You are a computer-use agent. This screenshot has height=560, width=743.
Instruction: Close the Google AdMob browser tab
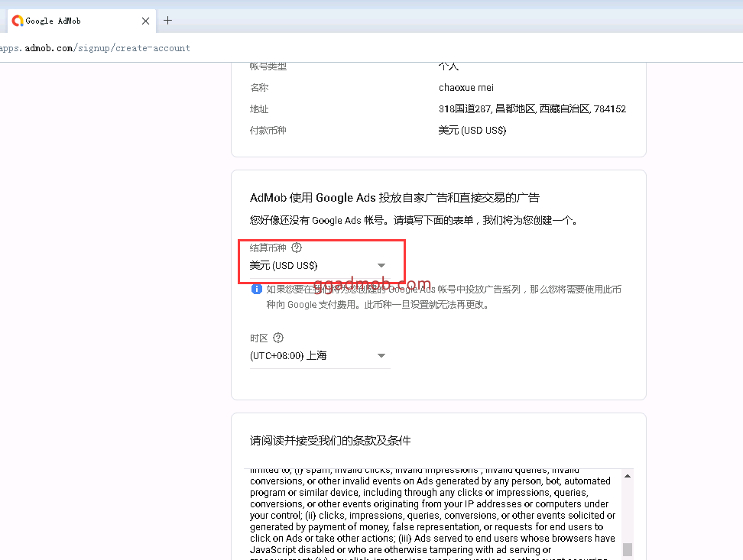coord(145,21)
